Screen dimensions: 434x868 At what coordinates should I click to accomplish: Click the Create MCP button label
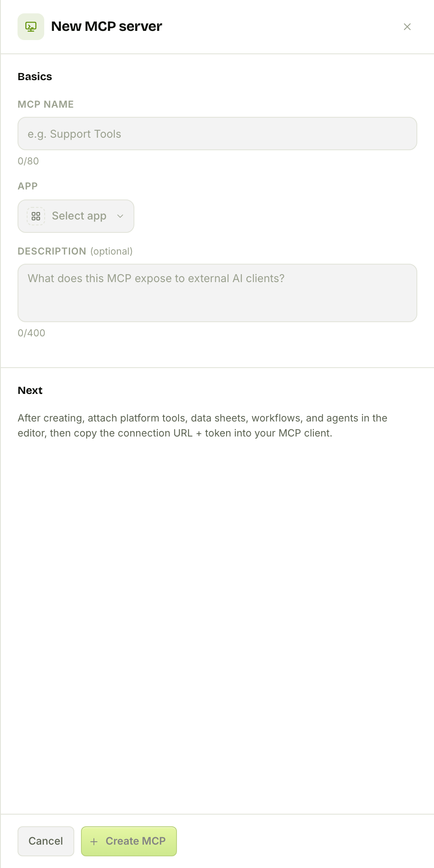point(136,841)
